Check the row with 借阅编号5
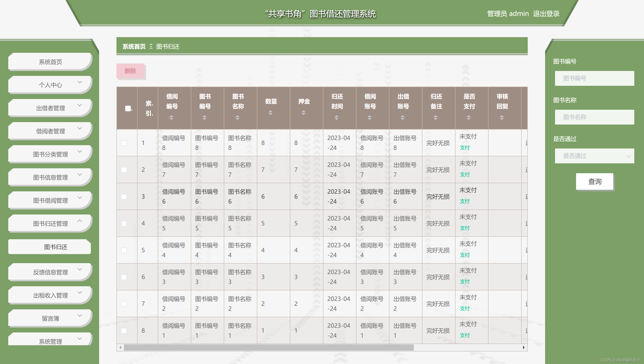Screen dimensions: 644x364 [x=124, y=223]
